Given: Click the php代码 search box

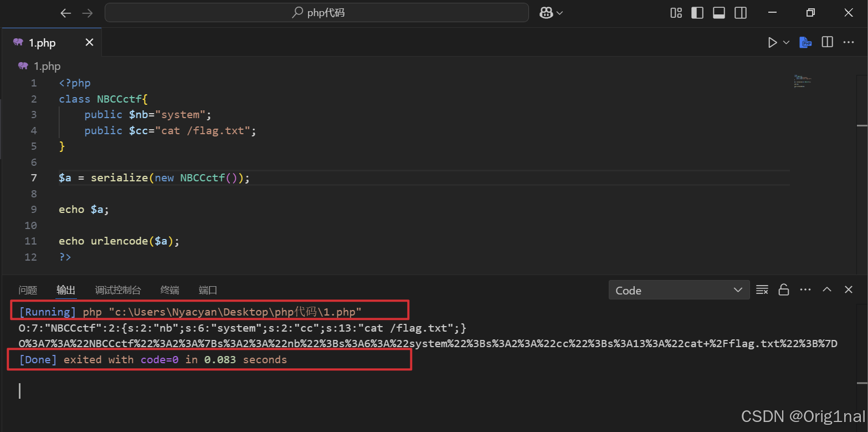Looking at the screenshot, I should [x=317, y=13].
